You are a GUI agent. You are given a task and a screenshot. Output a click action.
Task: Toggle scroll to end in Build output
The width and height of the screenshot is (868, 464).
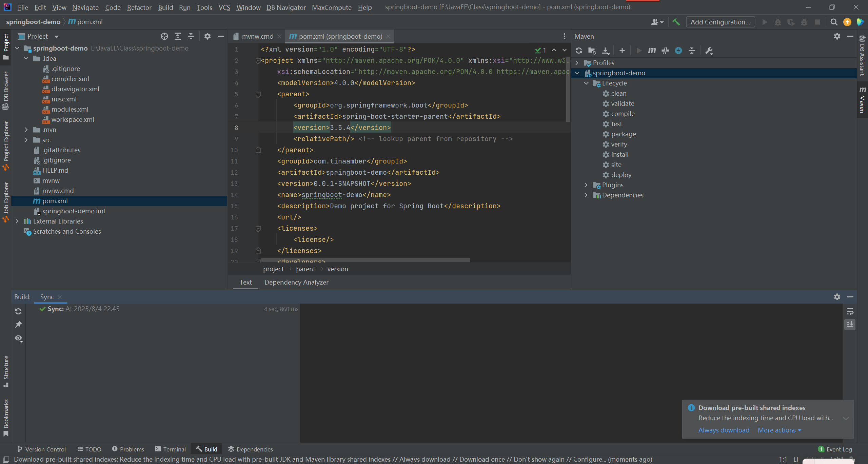[850, 325]
